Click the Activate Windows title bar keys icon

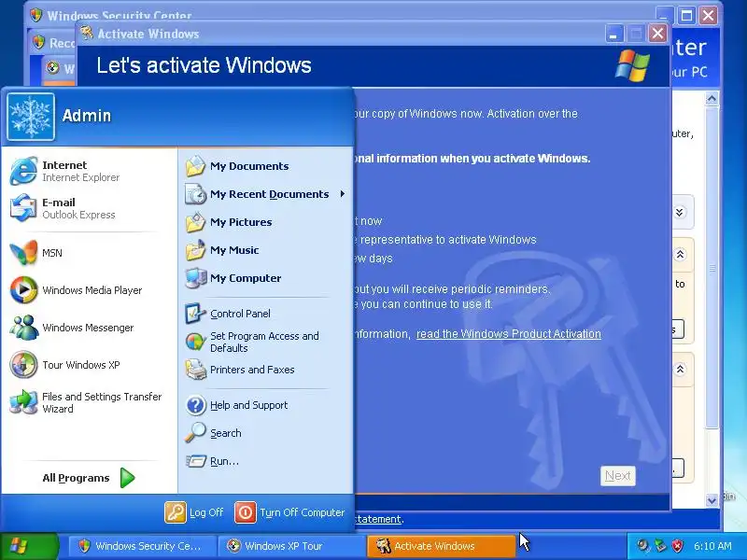click(x=86, y=34)
